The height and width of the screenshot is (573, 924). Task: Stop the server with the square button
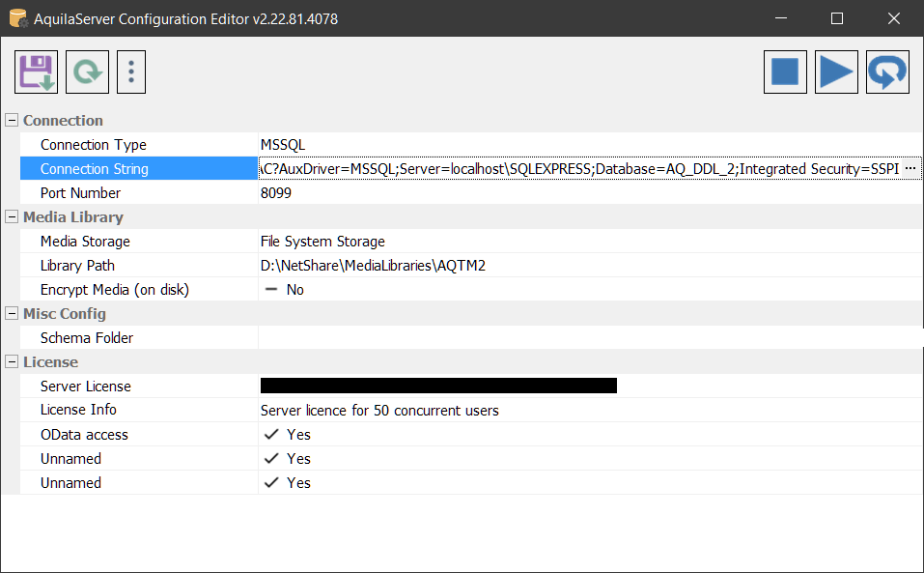[x=785, y=72]
